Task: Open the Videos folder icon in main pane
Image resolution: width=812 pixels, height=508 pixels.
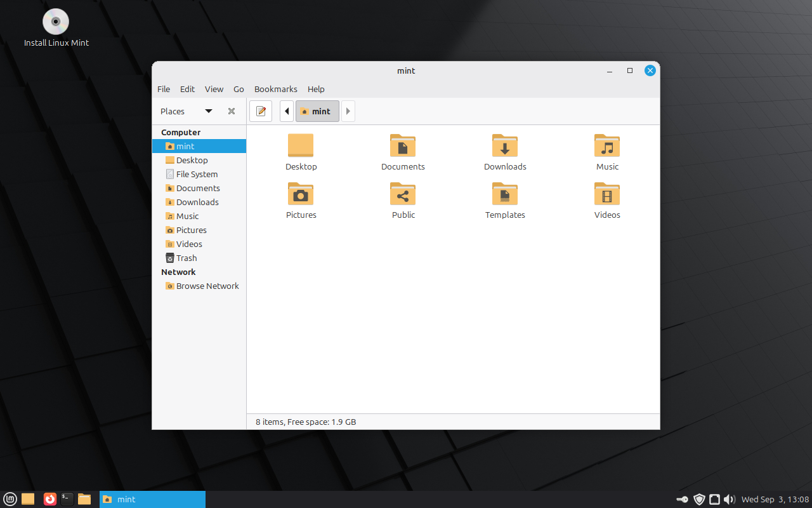Action: (x=607, y=194)
